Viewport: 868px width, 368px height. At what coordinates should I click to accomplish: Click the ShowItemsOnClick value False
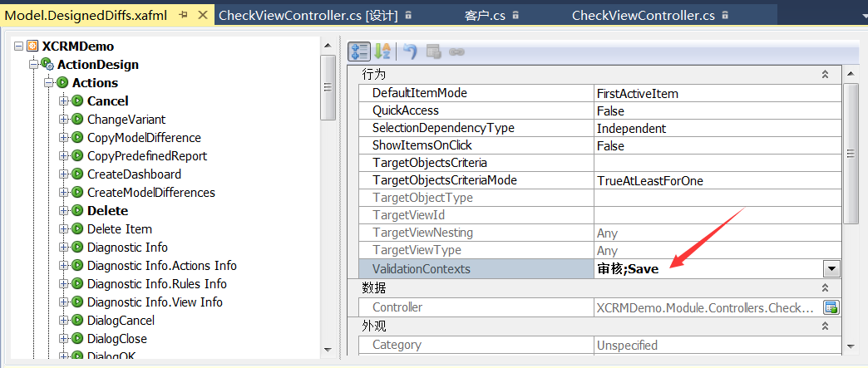(x=718, y=146)
